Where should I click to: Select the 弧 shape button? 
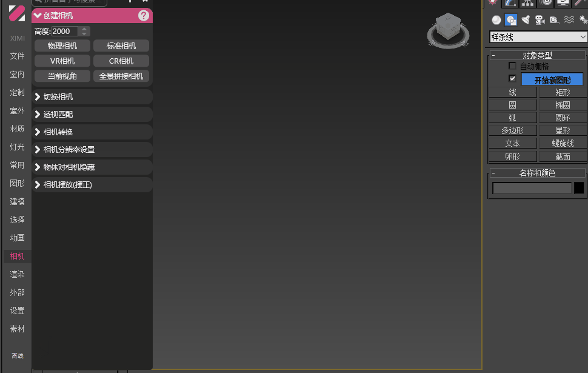tap(513, 118)
